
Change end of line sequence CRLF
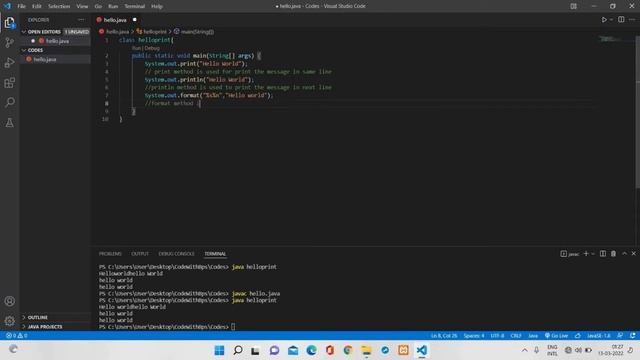coord(516,336)
